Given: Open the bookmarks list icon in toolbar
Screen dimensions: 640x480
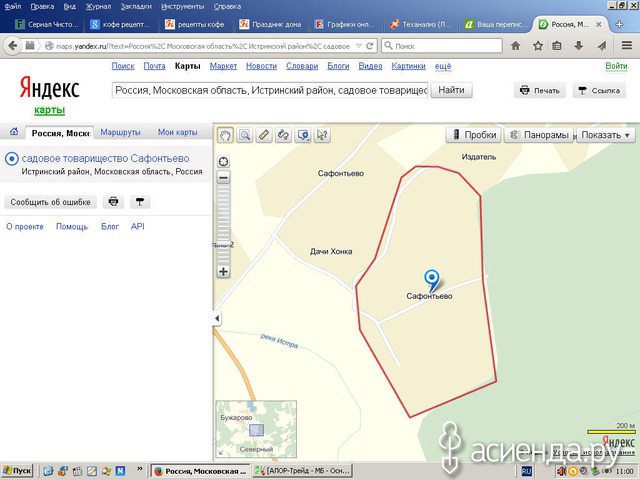Looking at the screenshot, I should (x=557, y=46).
